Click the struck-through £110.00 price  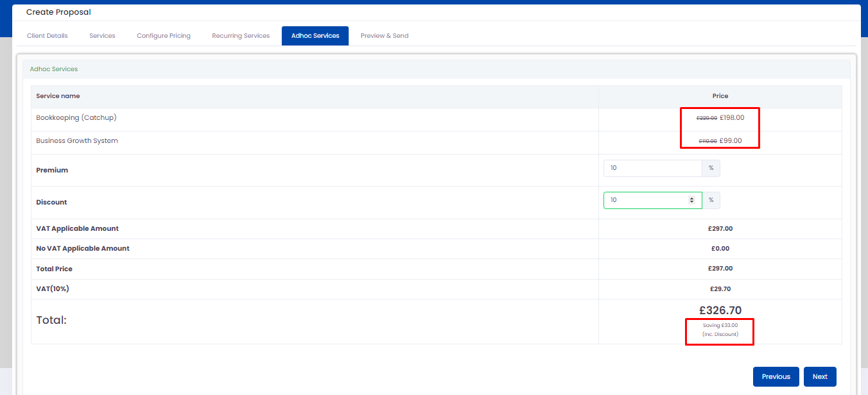click(x=708, y=141)
